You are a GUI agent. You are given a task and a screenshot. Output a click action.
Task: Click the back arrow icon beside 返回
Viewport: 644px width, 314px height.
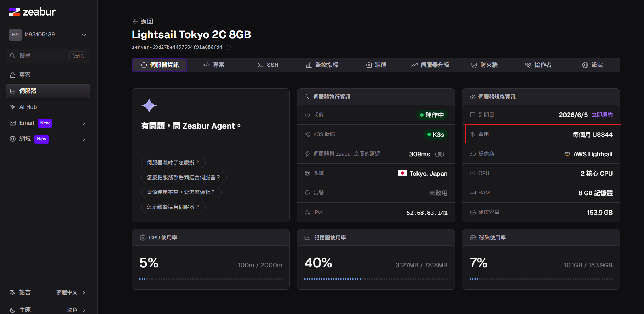point(135,22)
